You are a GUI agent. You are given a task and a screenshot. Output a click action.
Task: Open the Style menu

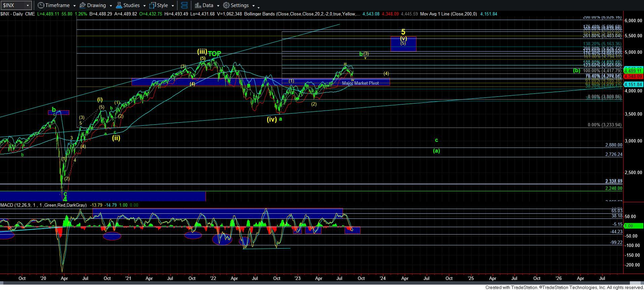tap(162, 5)
